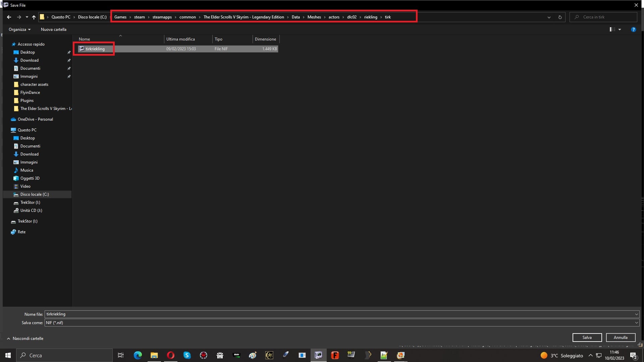
Task: Open Skype from the taskbar
Action: click(187, 355)
